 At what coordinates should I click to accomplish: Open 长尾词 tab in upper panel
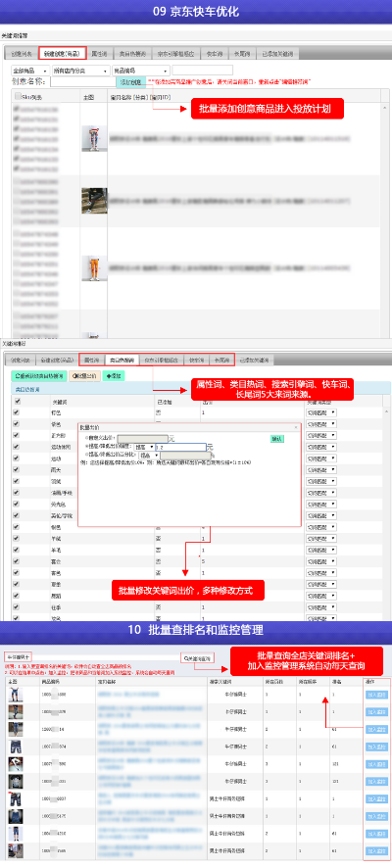[x=242, y=54]
